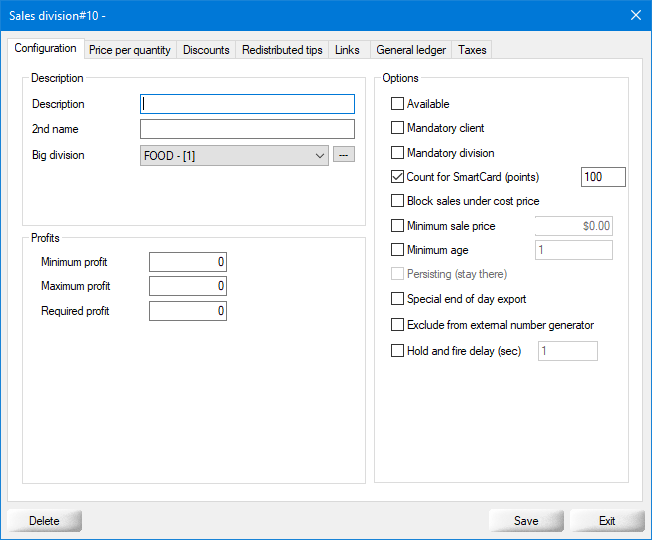Toggle Block sales under cost price
This screenshot has height=540, width=652.
click(x=398, y=201)
